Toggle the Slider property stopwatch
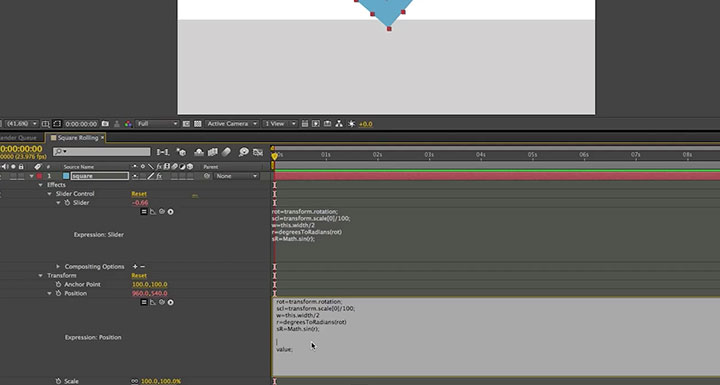The width and height of the screenshot is (720, 385). pyautogui.click(x=67, y=203)
